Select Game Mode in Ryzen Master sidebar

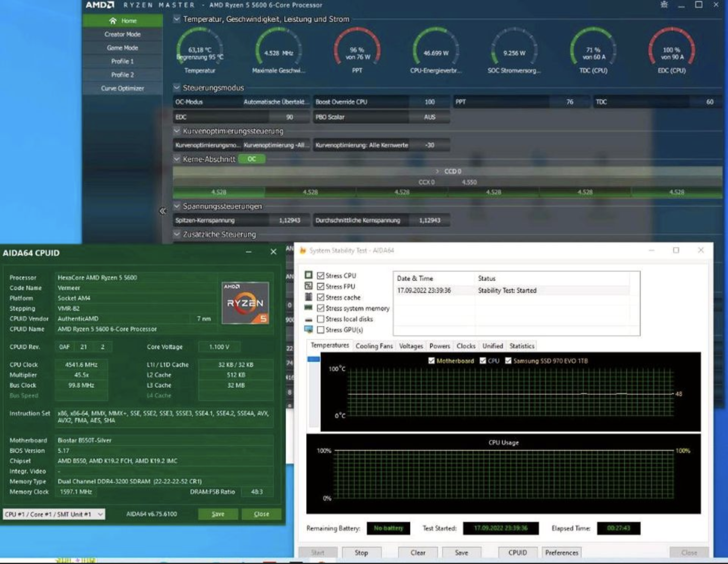pyautogui.click(x=122, y=48)
